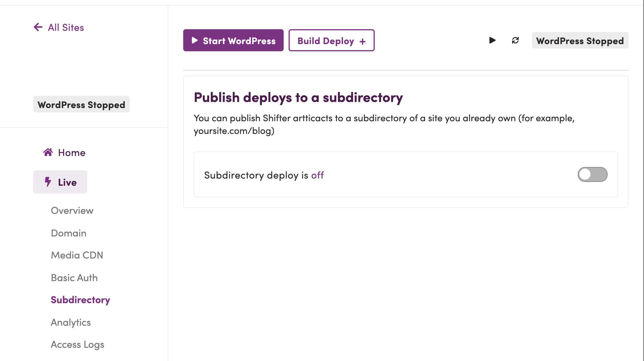
Task: Select the Subdirectory menu item
Action: (x=81, y=300)
